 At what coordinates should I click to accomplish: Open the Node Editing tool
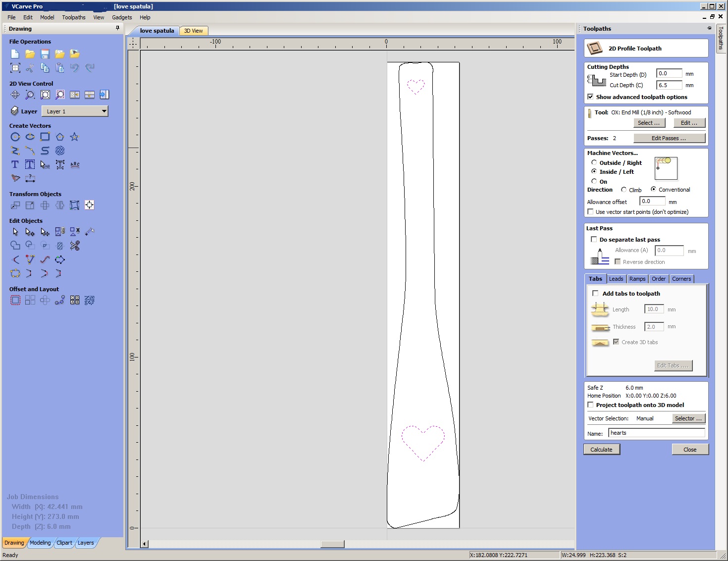tap(30, 231)
